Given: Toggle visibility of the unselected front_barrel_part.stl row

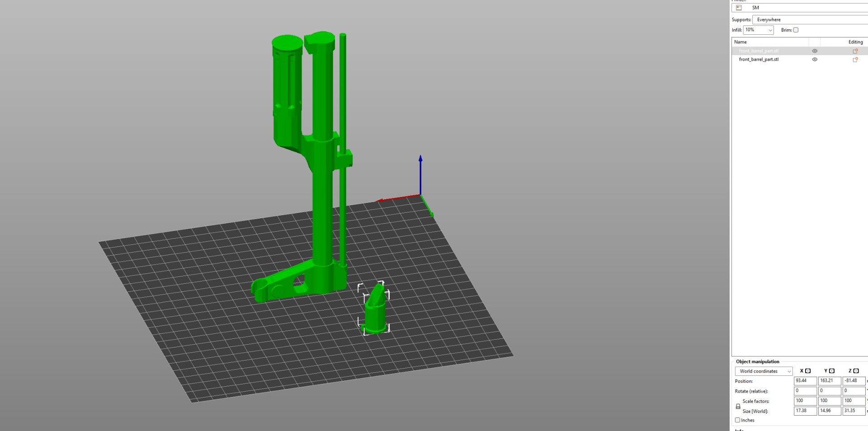Looking at the screenshot, I should (815, 60).
